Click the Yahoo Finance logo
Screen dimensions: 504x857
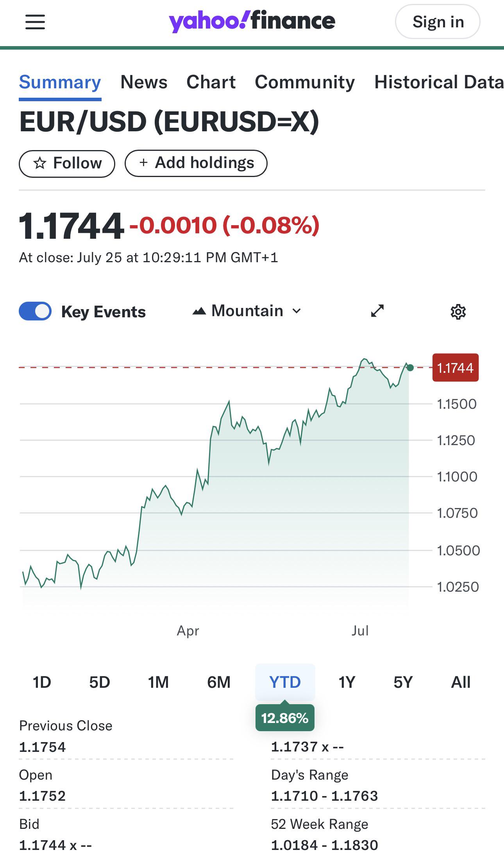(x=252, y=21)
